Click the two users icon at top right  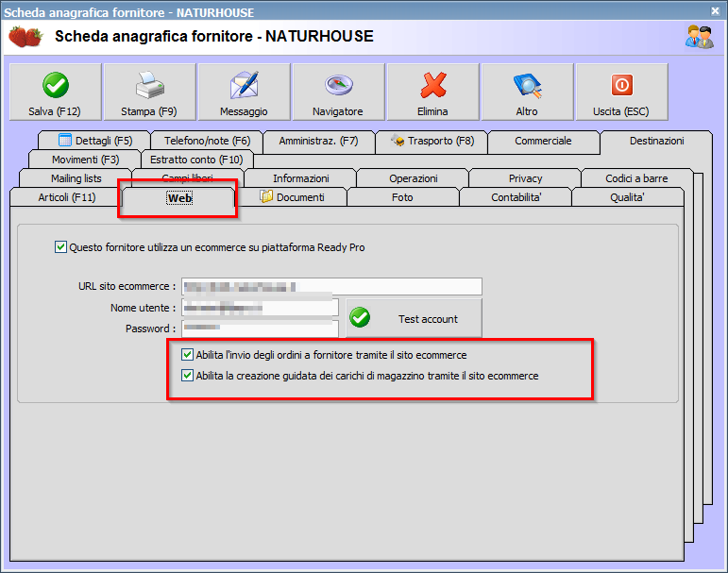point(700,37)
